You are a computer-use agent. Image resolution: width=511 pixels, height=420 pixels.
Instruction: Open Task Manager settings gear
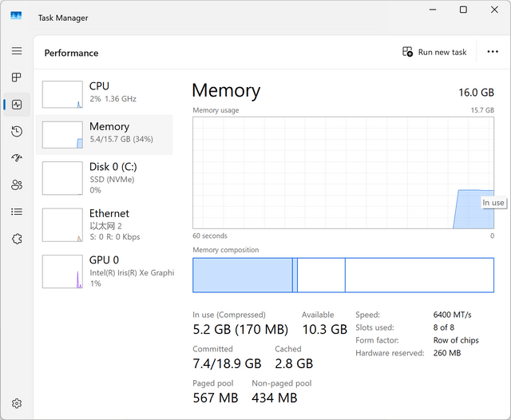(x=17, y=403)
